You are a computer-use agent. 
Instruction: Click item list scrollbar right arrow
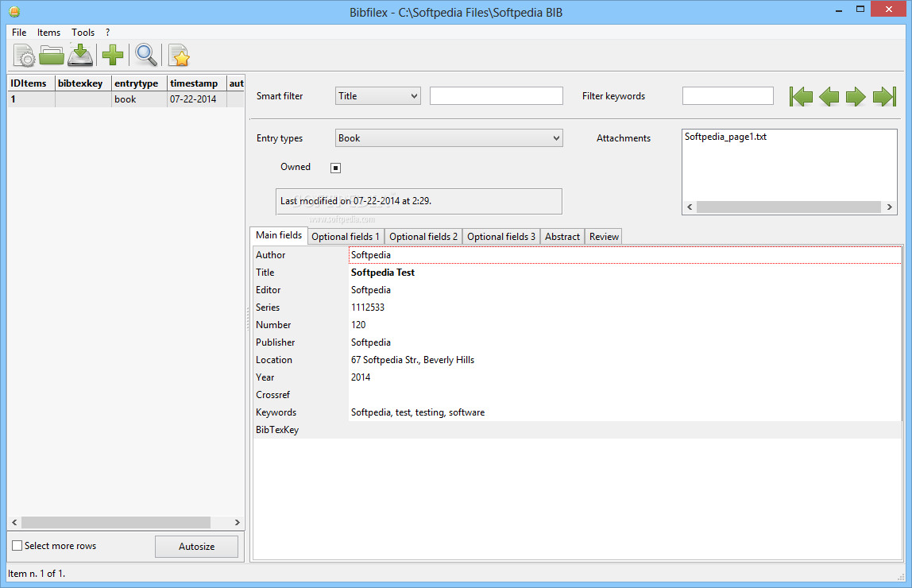(x=238, y=522)
